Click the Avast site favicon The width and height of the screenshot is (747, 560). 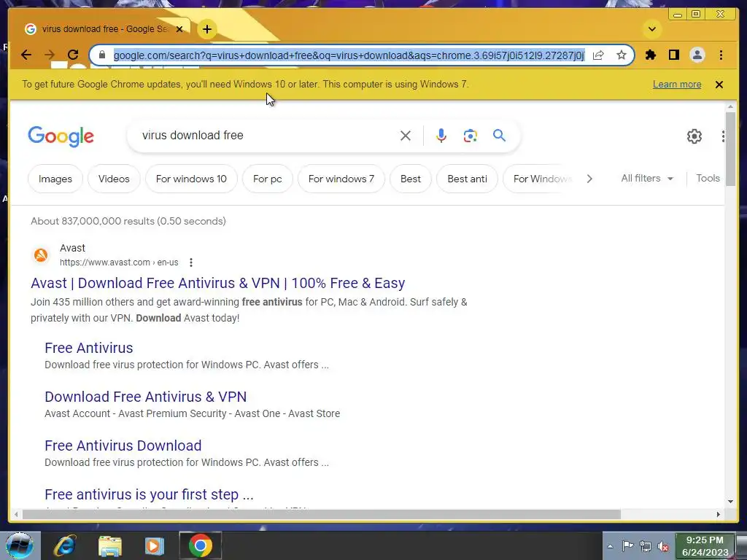pyautogui.click(x=41, y=255)
